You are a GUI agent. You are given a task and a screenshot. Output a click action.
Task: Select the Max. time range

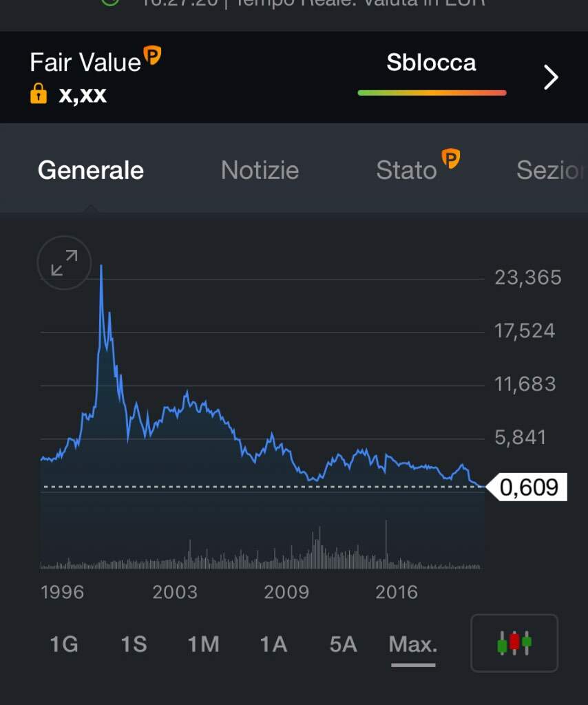tap(413, 644)
